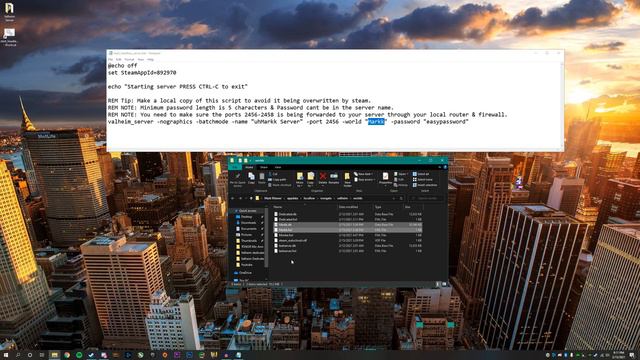Click File Explorer on the taskbar
The height and width of the screenshot is (360, 640).
[54, 355]
